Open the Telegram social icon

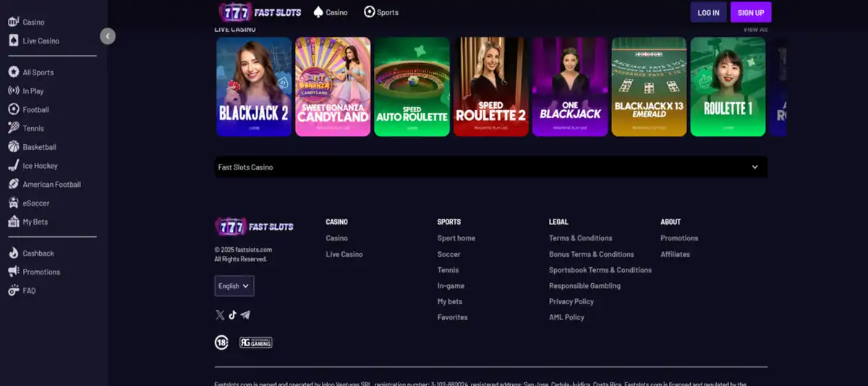pos(245,314)
